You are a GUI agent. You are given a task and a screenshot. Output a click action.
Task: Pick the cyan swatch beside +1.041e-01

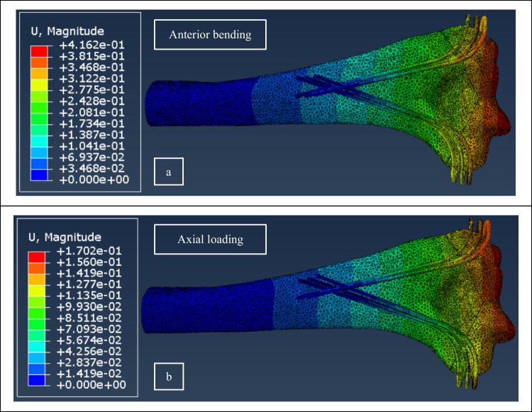[x=39, y=141]
